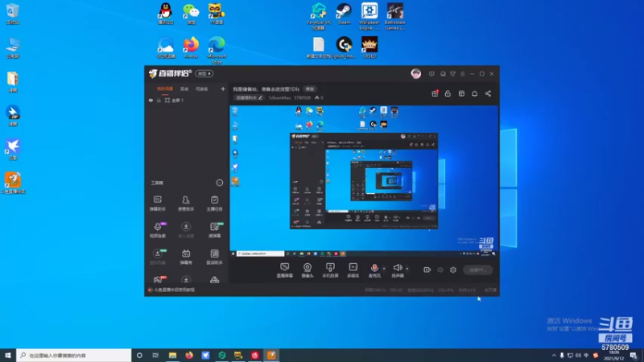Add 多媒体 media source
The image size is (644, 362).
[x=353, y=270]
